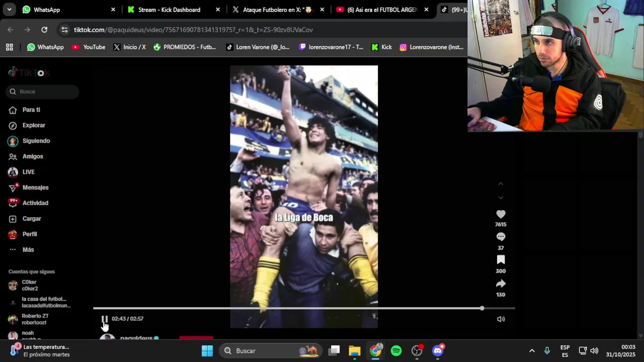The height and width of the screenshot is (362, 644).
Task: Share the video using the arrow icon
Action: [x=501, y=284]
